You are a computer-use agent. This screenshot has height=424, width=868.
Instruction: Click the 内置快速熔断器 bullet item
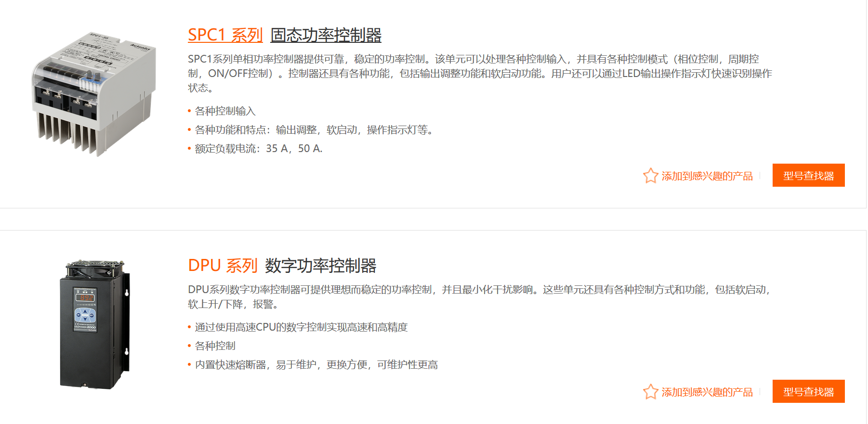pyautogui.click(x=316, y=365)
